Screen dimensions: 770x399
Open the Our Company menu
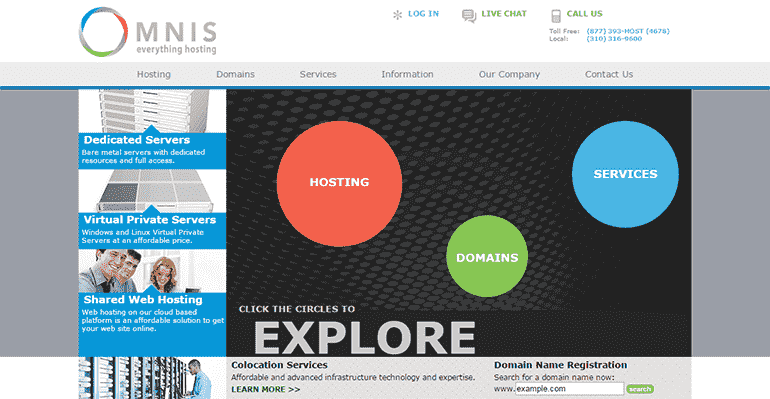click(x=509, y=74)
